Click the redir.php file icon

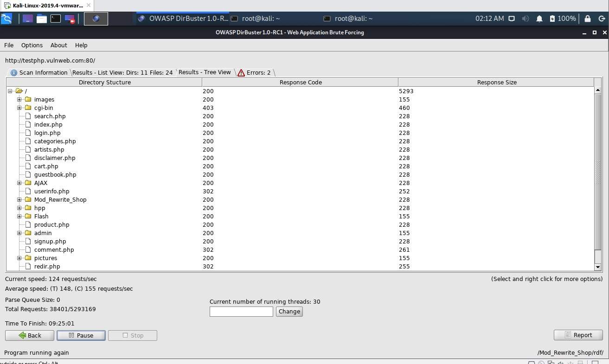pyautogui.click(x=28, y=266)
